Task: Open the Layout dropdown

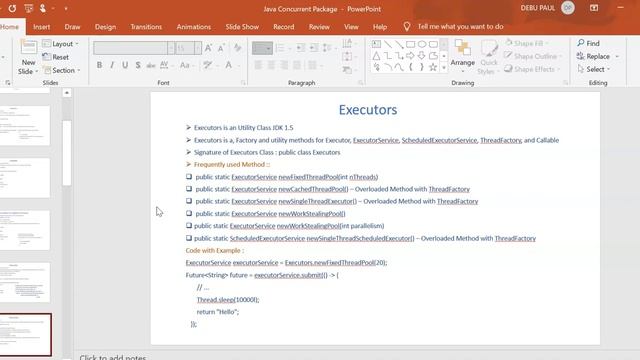Action: point(61,44)
